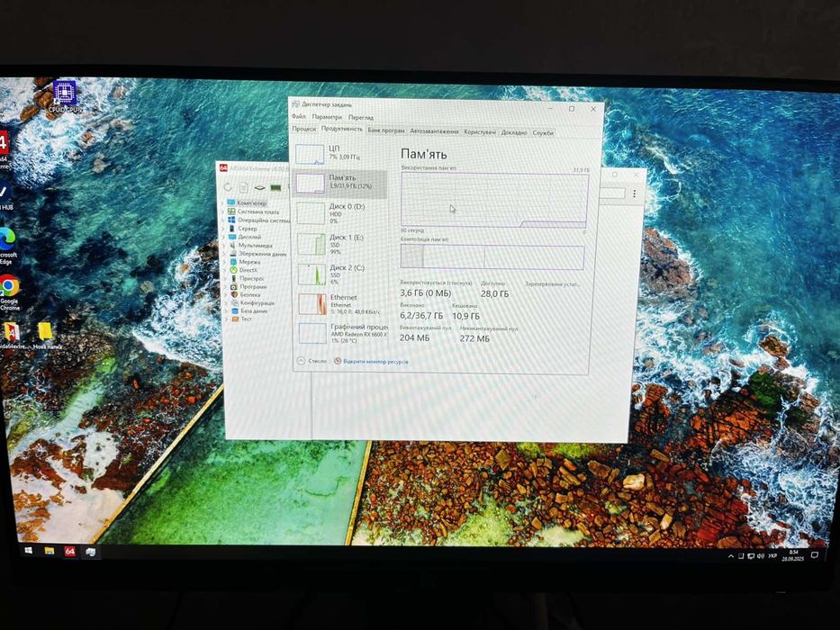
Task: Switch to the Банк програм tab
Action: 386,130
